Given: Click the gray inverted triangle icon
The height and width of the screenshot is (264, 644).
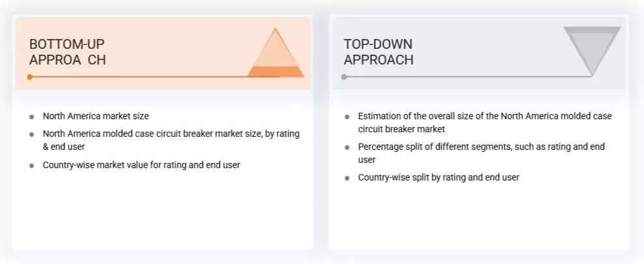Looking at the screenshot, I should pos(591,51).
